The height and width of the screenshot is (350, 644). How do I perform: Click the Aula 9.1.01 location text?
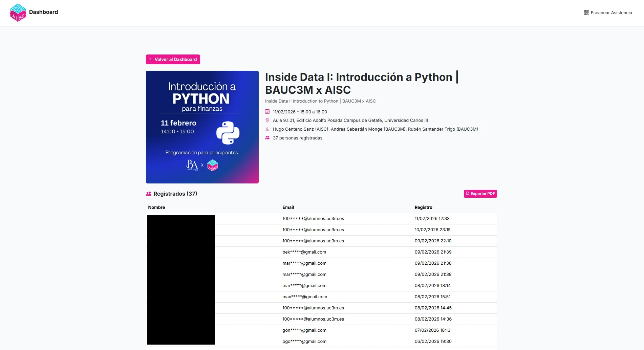click(x=350, y=121)
